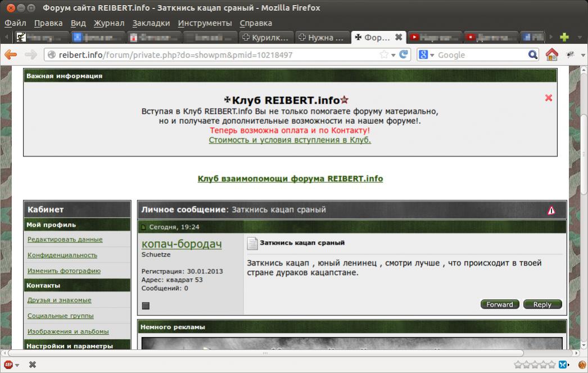Switch to the Курилк... tab
Image resolution: width=588 pixels, height=373 pixels.
point(266,37)
